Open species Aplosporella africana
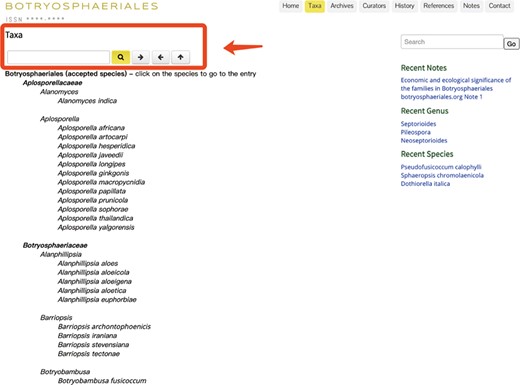 [91, 128]
